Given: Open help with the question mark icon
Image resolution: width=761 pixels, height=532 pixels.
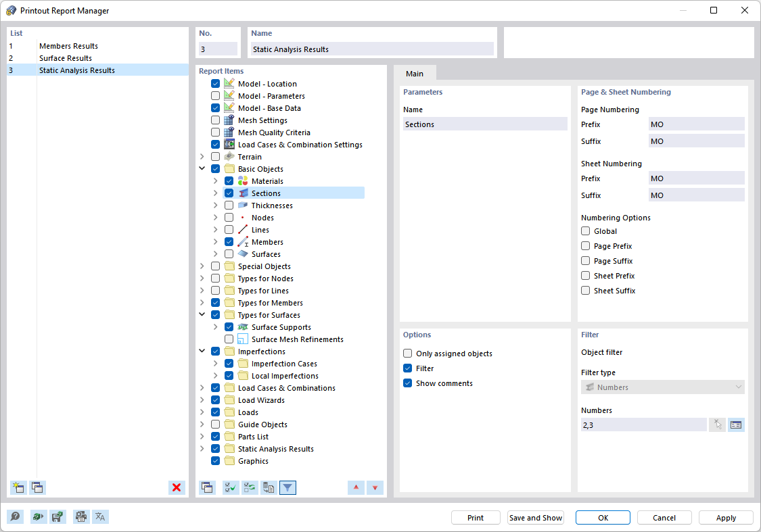Looking at the screenshot, I should coord(15,516).
